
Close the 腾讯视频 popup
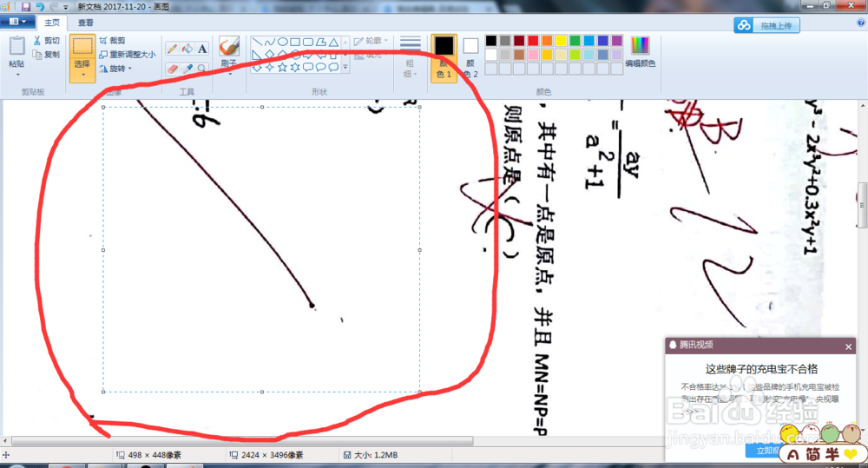pos(849,346)
